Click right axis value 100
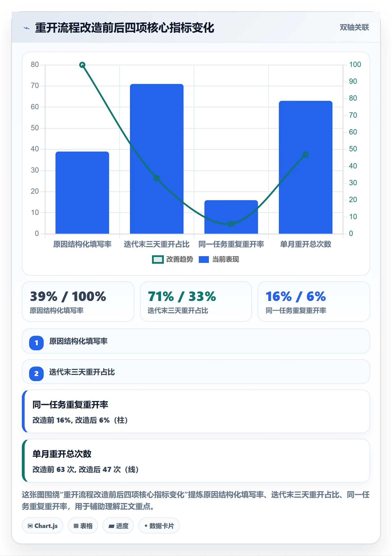 355,64
